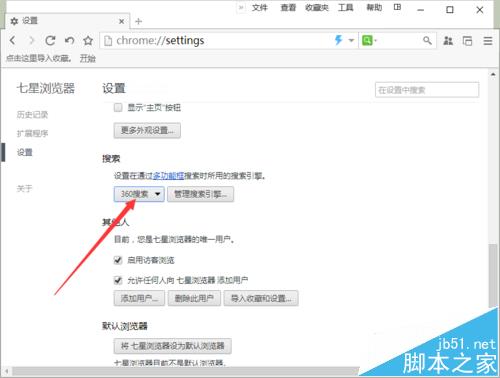Open the 帮助 menu
Screen dimensions: 500x378
coord(374,7)
